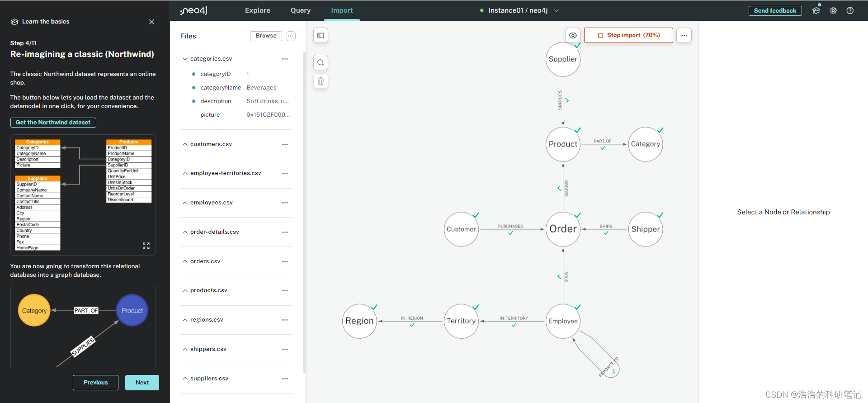
Task: Stop the import at 70%
Action: [x=628, y=35]
